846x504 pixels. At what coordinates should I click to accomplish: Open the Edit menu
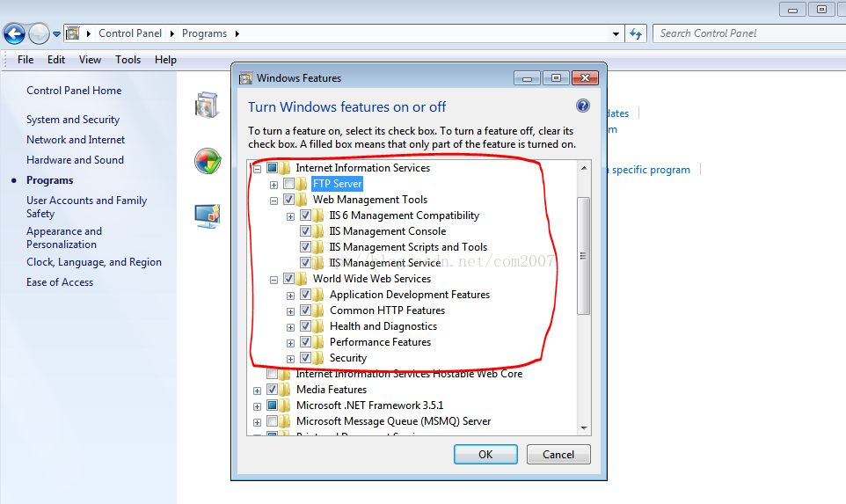pyautogui.click(x=56, y=60)
